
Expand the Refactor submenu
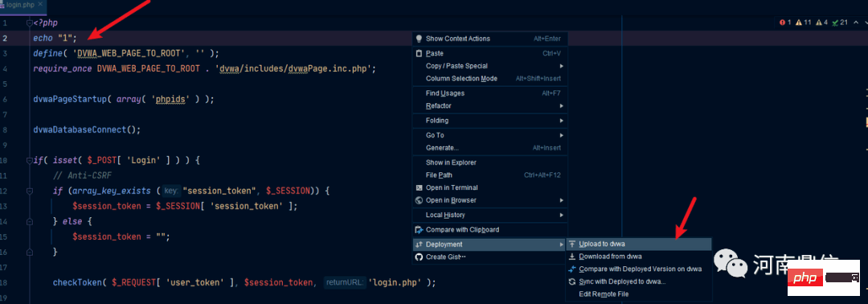[x=561, y=106]
